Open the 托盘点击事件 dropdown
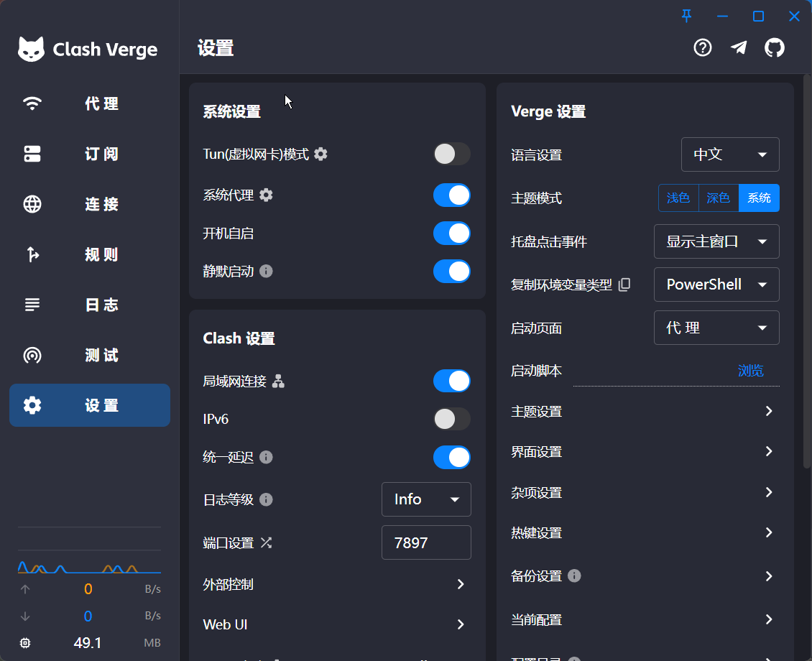Screen dimensions: 812x661 click(716, 241)
